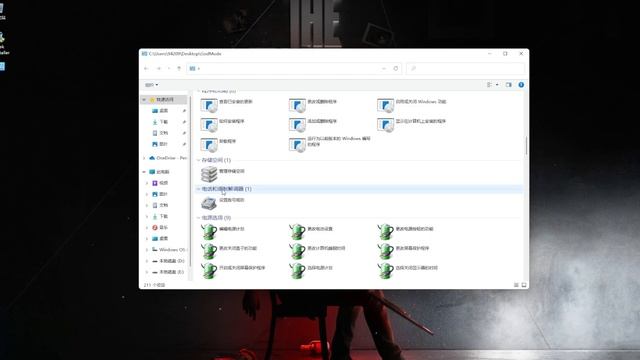The width and height of the screenshot is (640, 360).
Task: Open 开启或关闭屏幕保护程序 item
Action: (x=233, y=271)
